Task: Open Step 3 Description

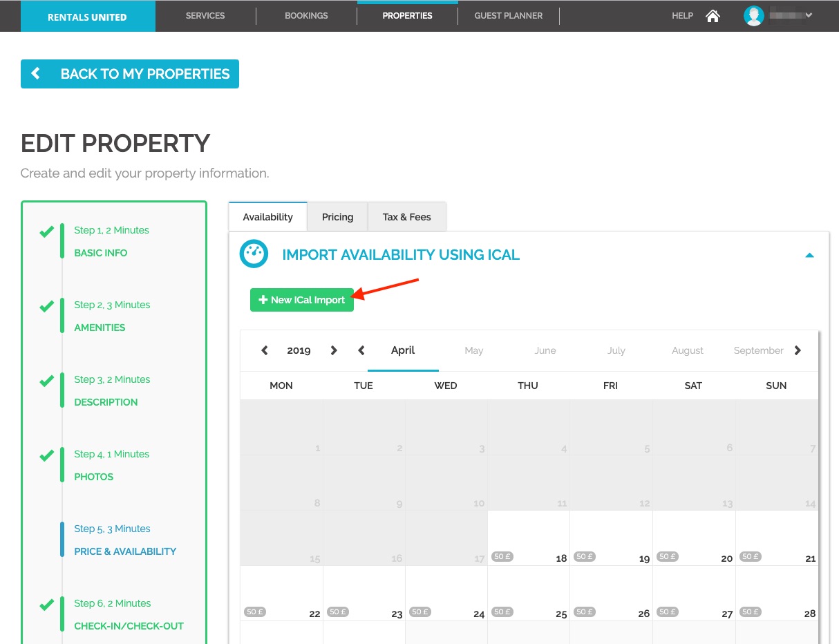Action: (112, 391)
